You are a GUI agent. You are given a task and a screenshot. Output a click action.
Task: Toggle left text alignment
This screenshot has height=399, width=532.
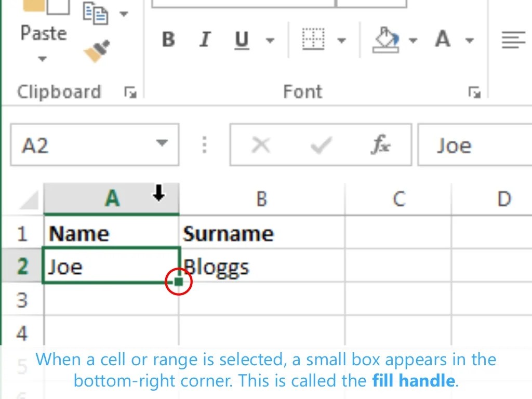(x=513, y=40)
